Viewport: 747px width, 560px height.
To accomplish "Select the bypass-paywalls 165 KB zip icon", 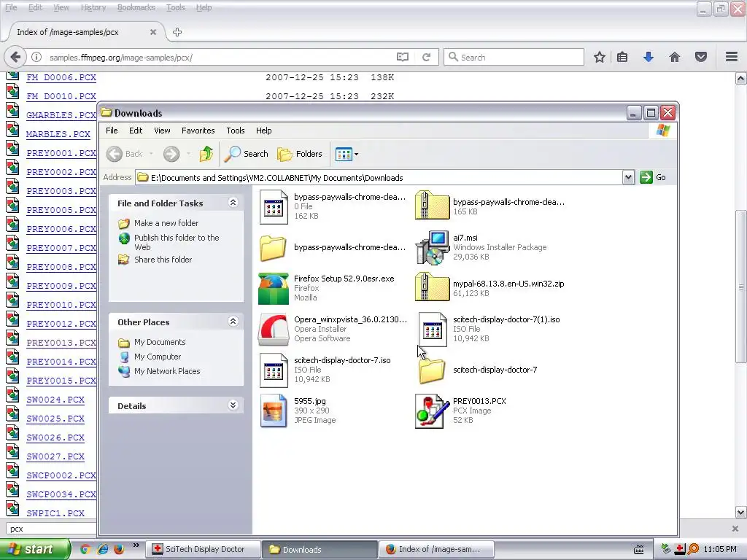I will point(432,205).
